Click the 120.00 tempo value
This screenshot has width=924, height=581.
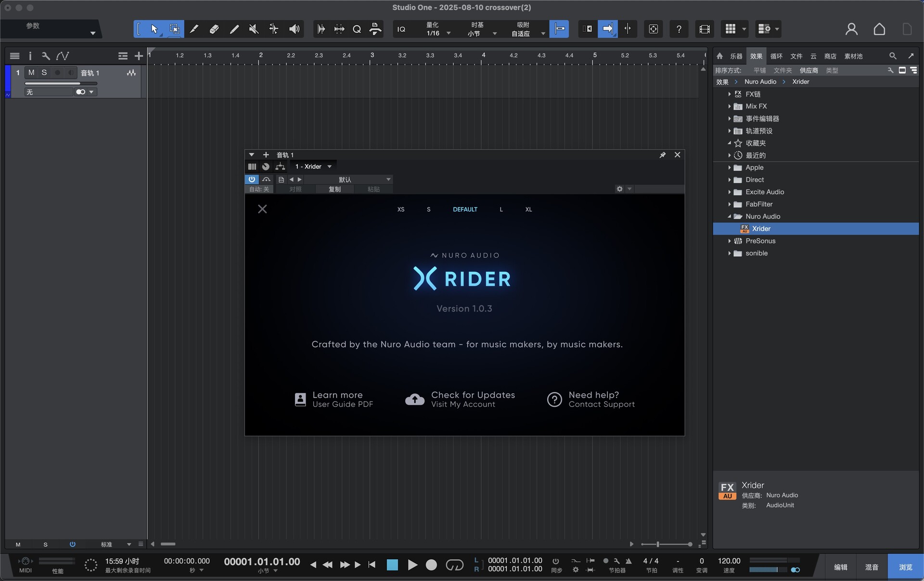pyautogui.click(x=729, y=561)
